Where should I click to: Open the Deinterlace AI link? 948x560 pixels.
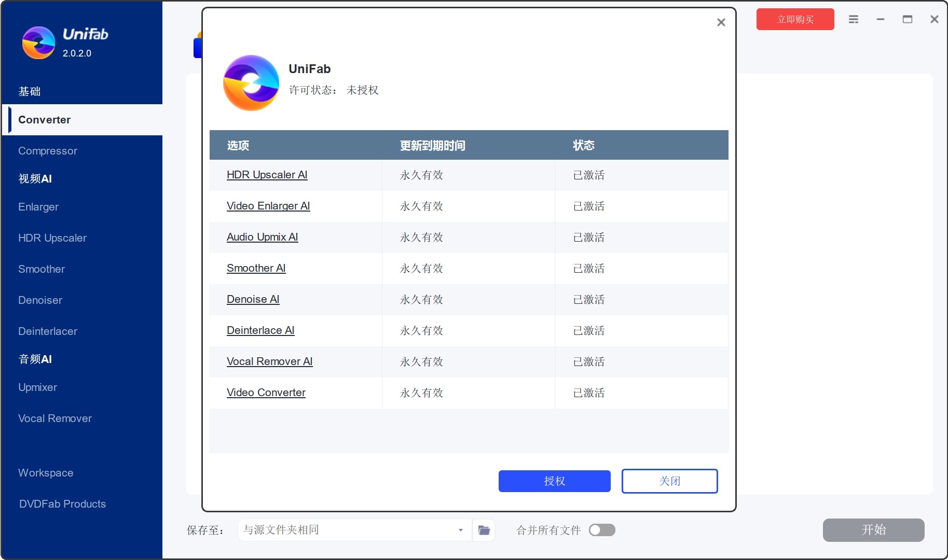260,330
